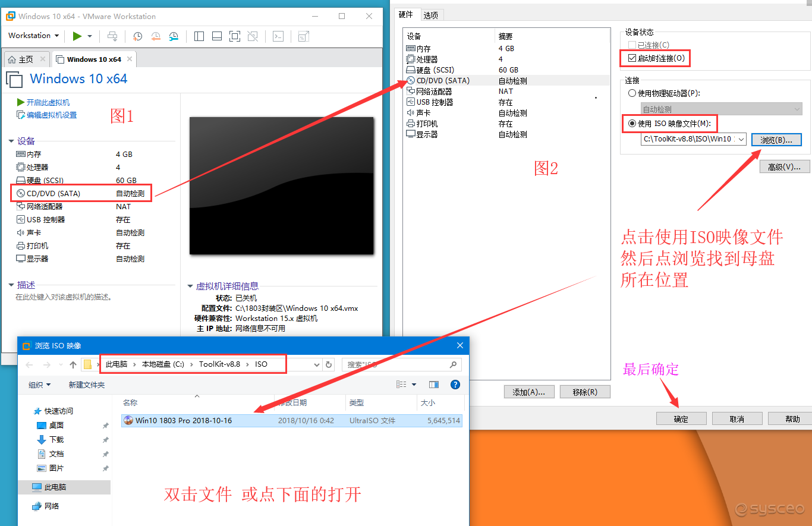Image resolution: width=812 pixels, height=526 pixels.
Task: Click the blue help question mark icon
Action: coord(455,385)
